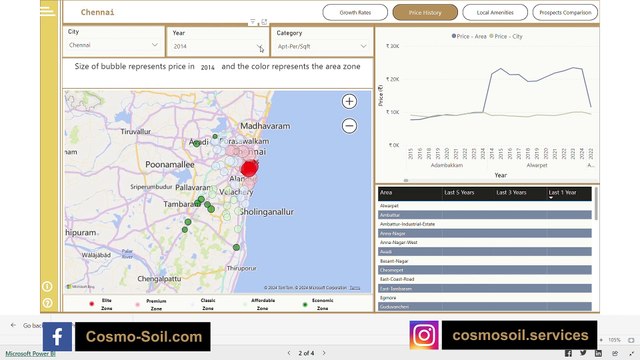
Task: Click the large red map bubble
Action: tap(249, 169)
